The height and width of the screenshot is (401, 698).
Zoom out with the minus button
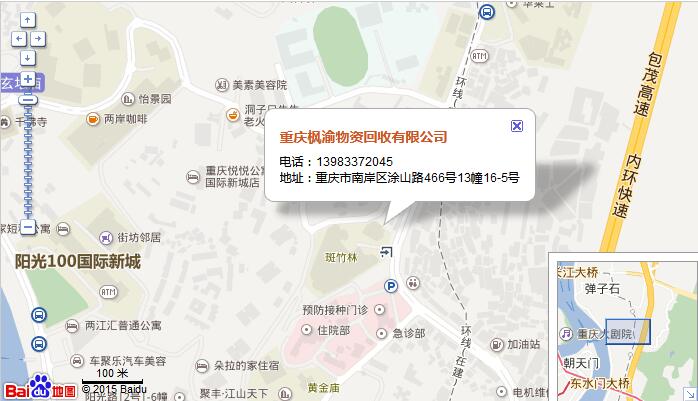[28, 227]
